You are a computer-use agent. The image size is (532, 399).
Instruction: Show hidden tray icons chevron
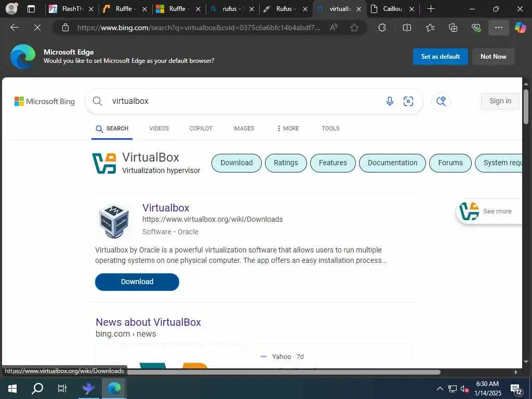coord(440,389)
